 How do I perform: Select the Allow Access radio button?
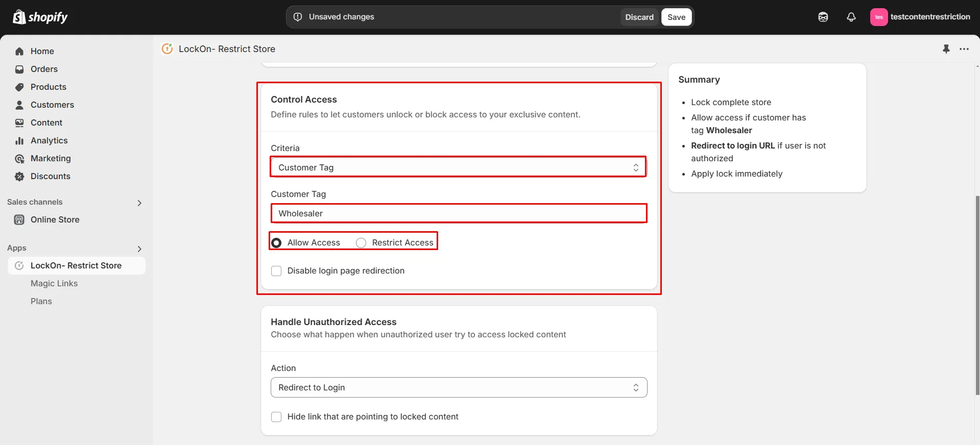pos(276,243)
